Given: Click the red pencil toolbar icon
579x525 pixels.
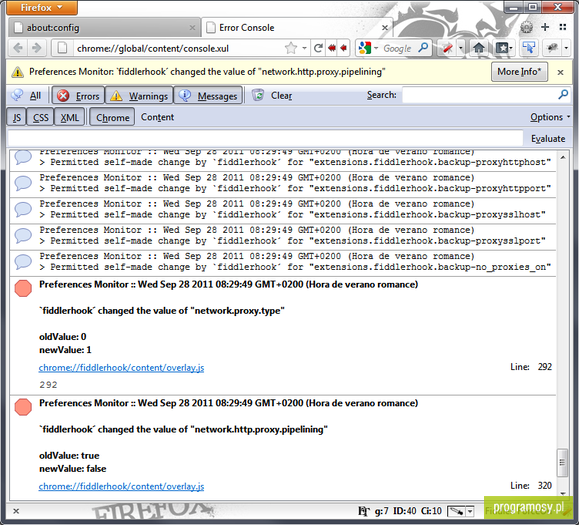Looking at the screenshot, I should pos(447,48).
